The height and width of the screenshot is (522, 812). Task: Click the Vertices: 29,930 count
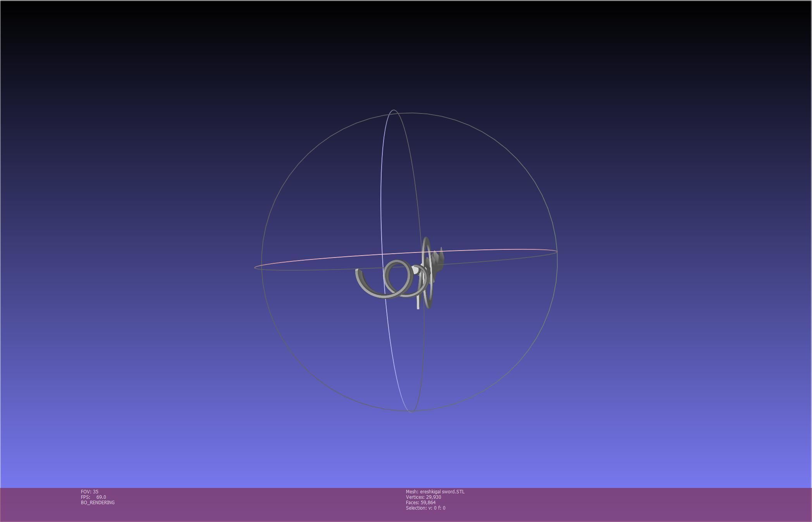423,497
